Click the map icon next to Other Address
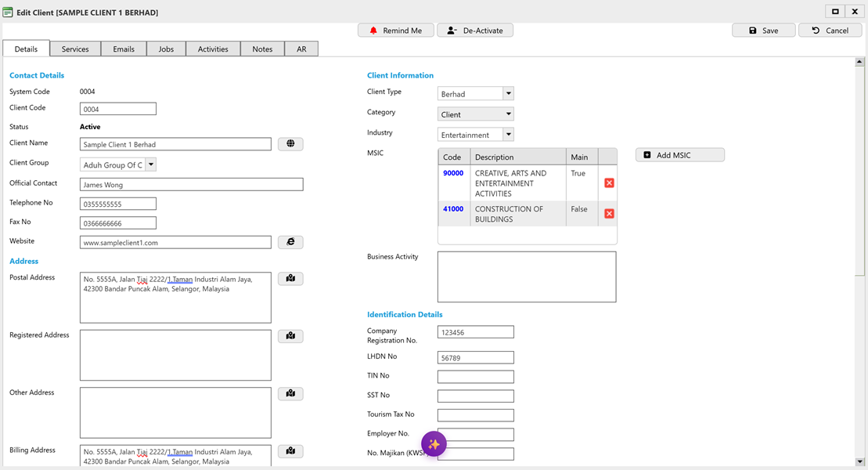868x470 pixels. point(290,393)
